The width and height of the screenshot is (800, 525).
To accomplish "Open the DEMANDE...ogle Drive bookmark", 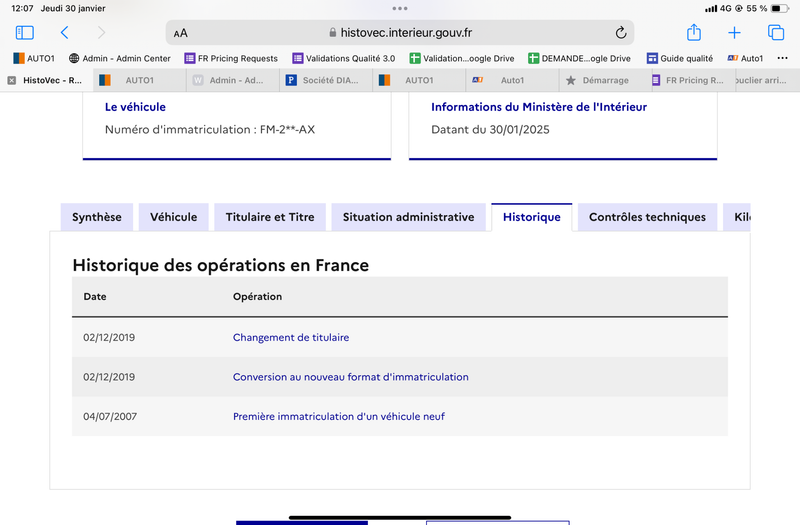I will pyautogui.click(x=580, y=58).
